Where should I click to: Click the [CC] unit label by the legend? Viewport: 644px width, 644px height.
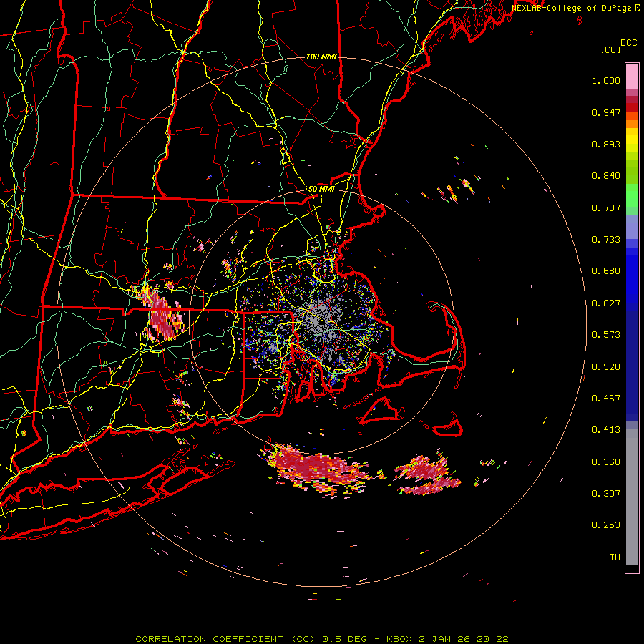[611, 49]
